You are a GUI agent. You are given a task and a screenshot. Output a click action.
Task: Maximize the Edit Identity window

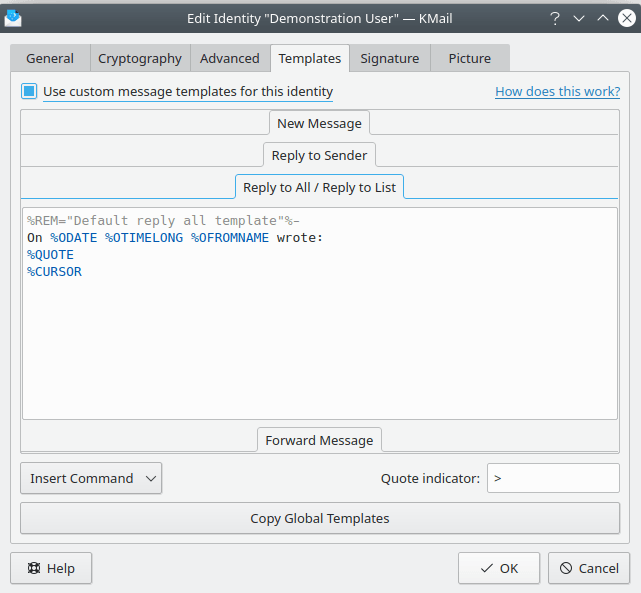[602, 18]
